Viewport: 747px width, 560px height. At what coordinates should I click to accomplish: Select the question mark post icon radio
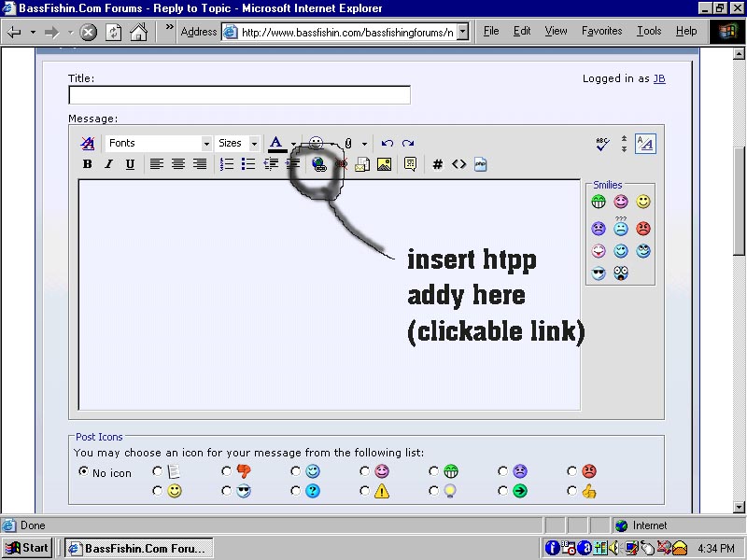tap(295, 491)
